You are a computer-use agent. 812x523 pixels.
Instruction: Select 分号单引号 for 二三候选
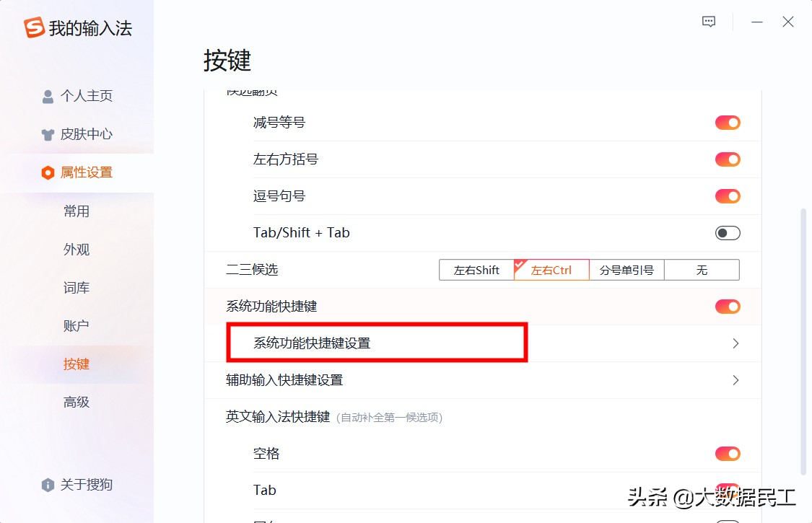[x=627, y=270]
